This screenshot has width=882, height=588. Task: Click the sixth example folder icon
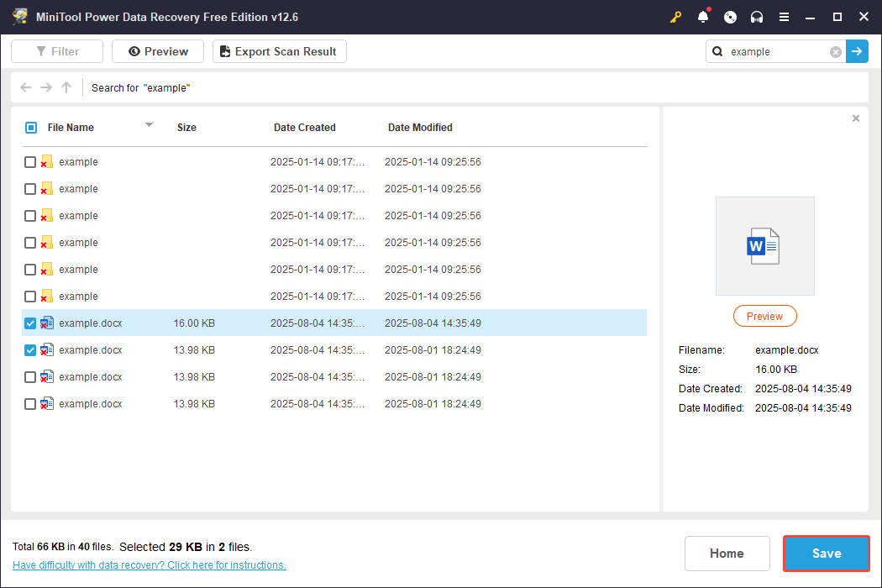[47, 297]
